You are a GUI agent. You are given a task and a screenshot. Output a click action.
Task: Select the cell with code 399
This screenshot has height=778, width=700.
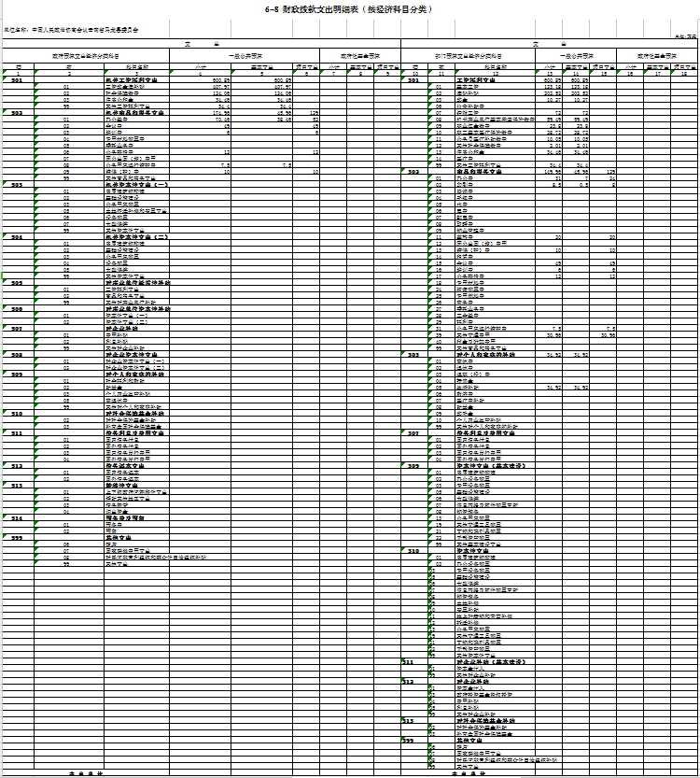412,739
